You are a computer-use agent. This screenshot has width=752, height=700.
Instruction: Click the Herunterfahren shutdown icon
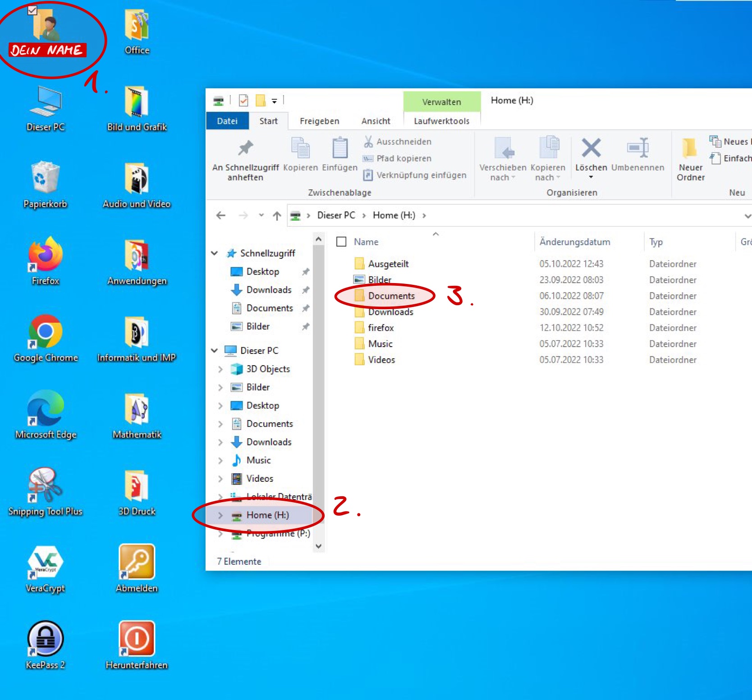click(x=137, y=639)
